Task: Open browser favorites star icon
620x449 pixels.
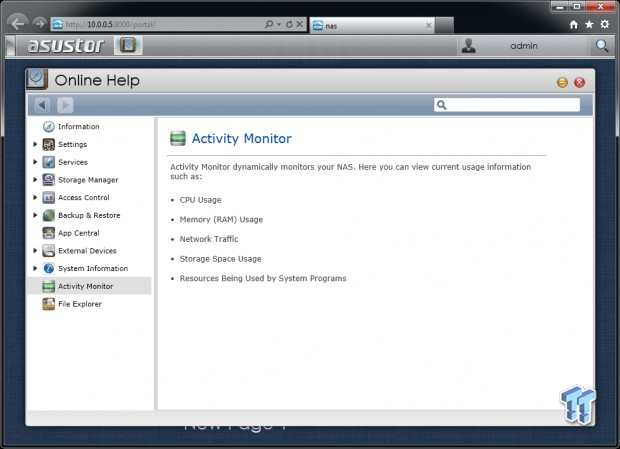Action: [x=589, y=25]
